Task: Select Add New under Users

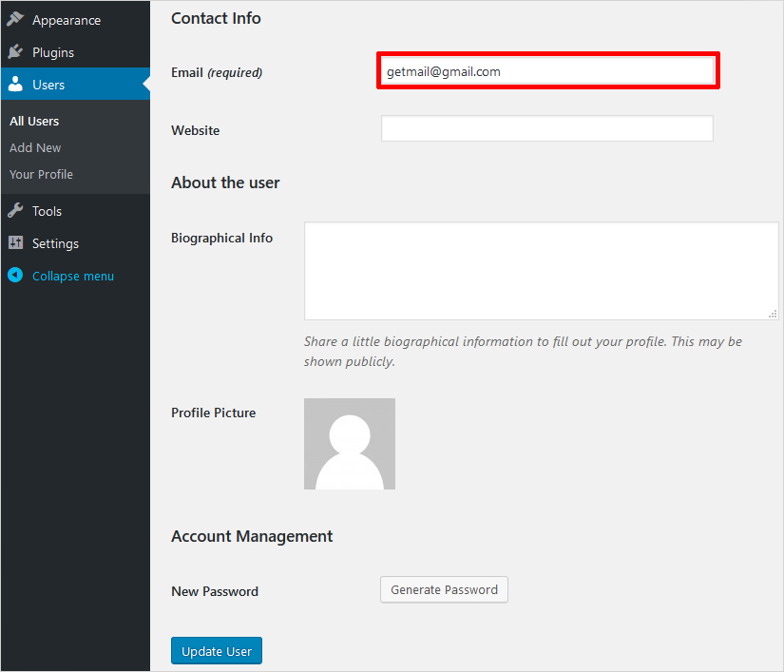Action: (x=35, y=147)
